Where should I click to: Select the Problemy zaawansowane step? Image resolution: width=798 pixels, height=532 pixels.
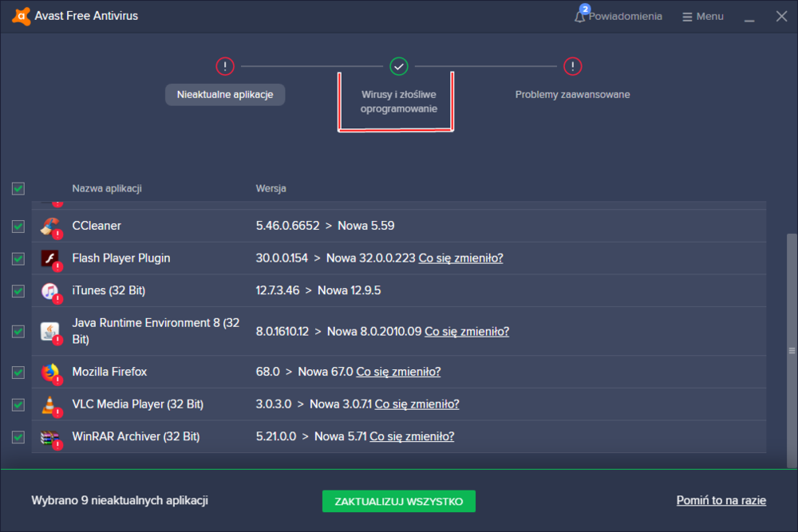point(572,95)
